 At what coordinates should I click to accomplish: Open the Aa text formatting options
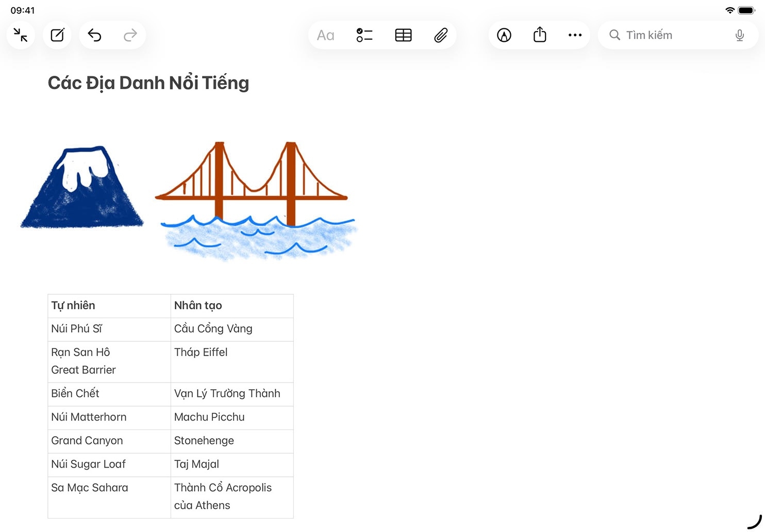(x=325, y=35)
